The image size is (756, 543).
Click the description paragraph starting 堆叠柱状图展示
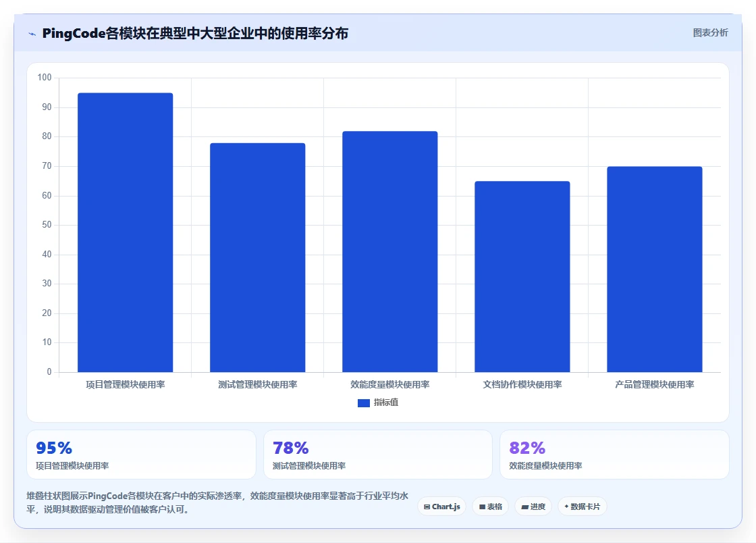[x=217, y=502]
